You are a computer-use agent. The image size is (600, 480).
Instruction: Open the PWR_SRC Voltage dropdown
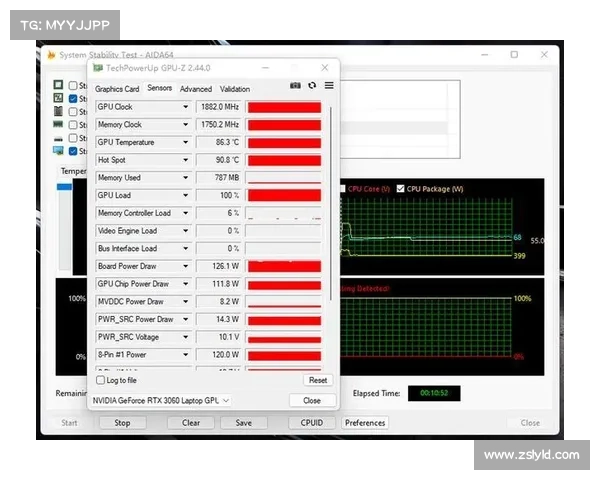pyautogui.click(x=186, y=337)
